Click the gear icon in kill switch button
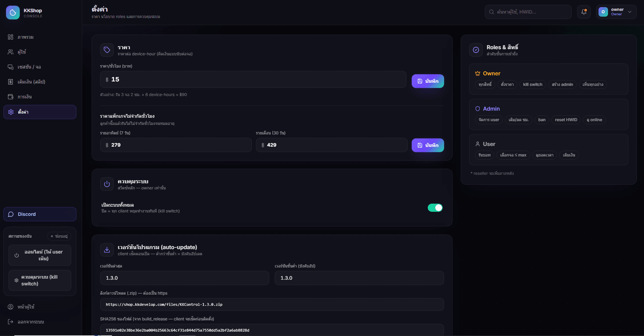The width and height of the screenshot is (644, 336). (16, 280)
